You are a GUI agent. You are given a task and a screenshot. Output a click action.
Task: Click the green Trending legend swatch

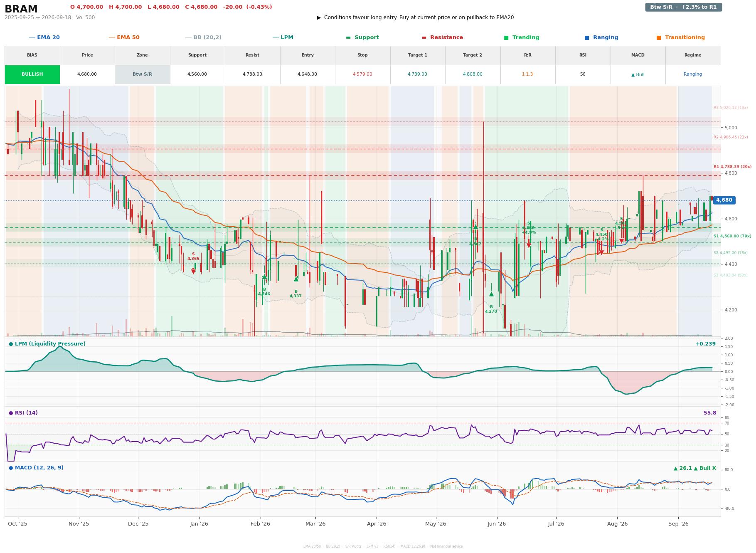click(506, 37)
